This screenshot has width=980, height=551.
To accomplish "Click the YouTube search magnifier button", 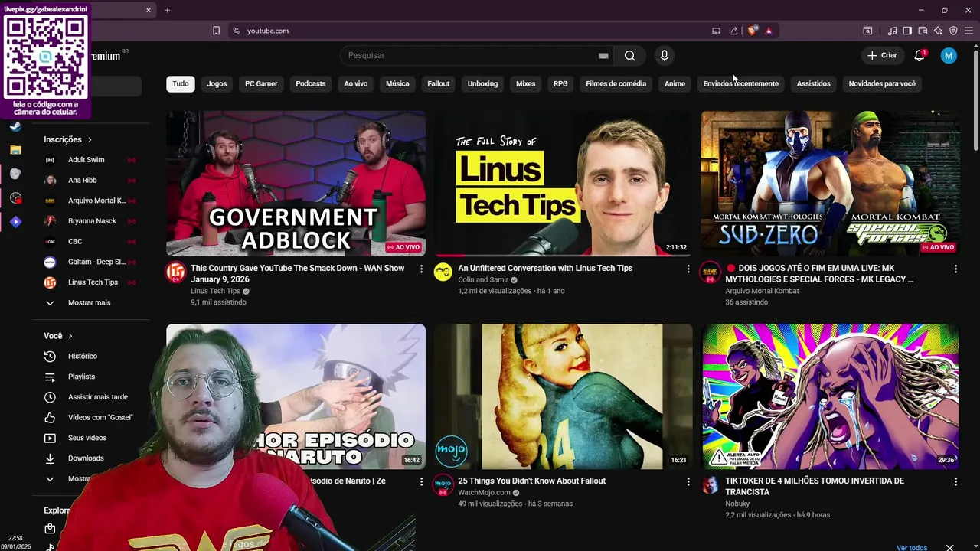I will click(629, 55).
